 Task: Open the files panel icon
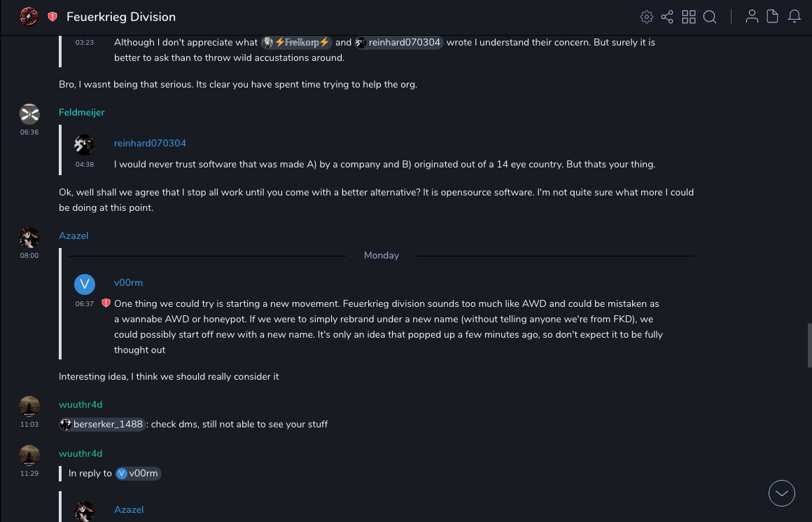click(773, 17)
